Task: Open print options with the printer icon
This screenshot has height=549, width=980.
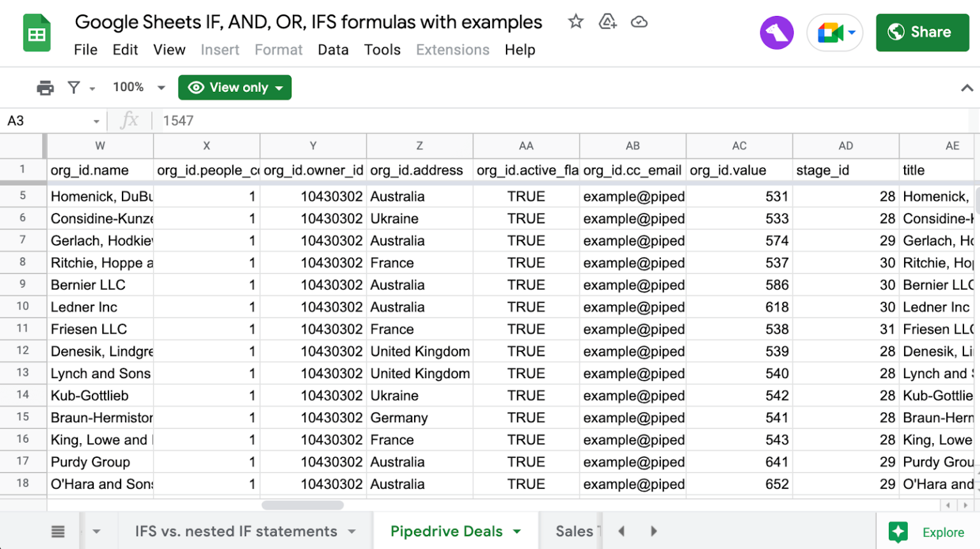Action: point(44,87)
